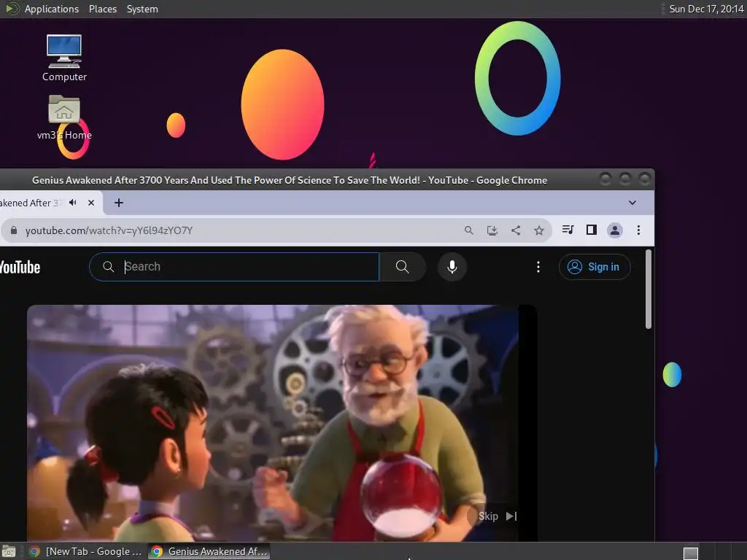Open the Places menu
This screenshot has height=560, width=747.
[x=103, y=9]
